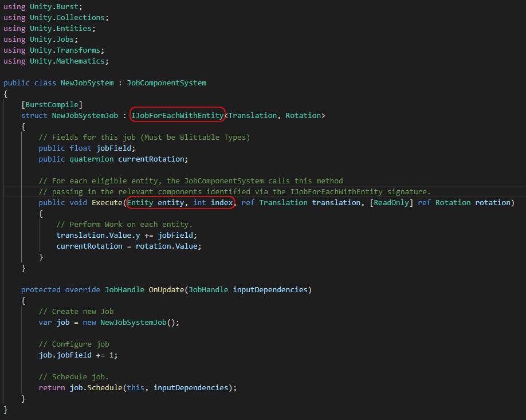The width and height of the screenshot is (526, 420).
Task: Click 'currentRotation' in the field declaration
Action: pos(151,159)
